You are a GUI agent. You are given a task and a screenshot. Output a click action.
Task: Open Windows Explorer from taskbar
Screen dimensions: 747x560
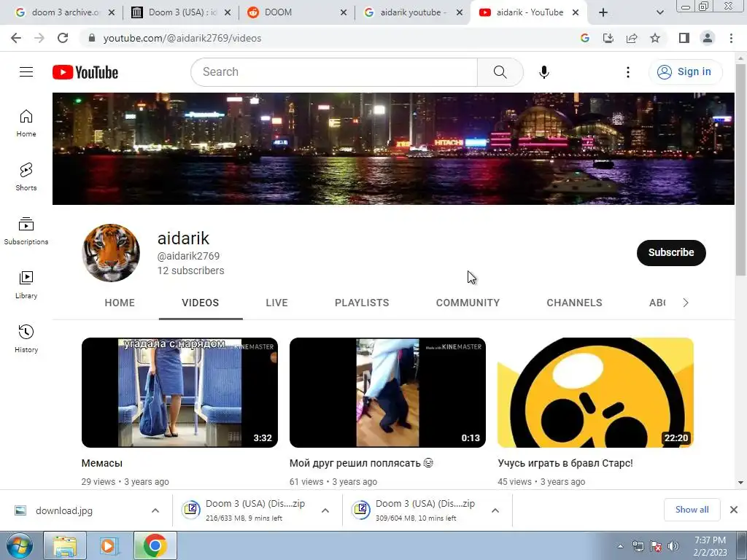(65, 546)
